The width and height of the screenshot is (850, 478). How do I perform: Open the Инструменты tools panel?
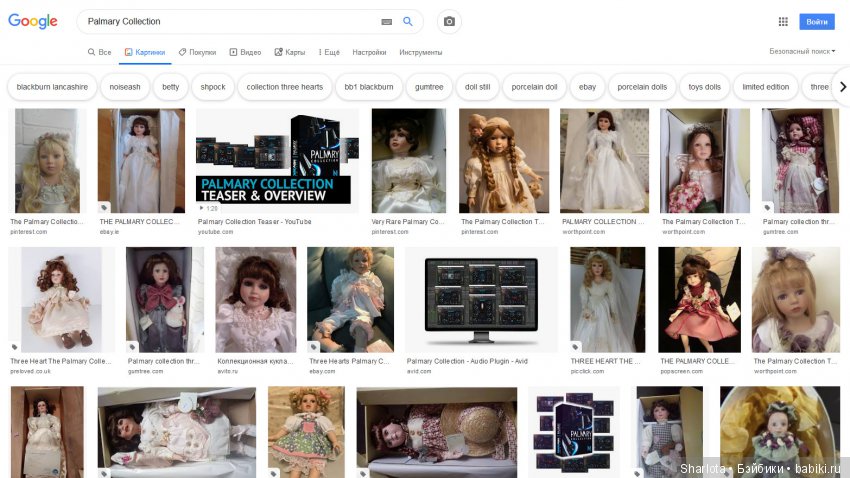[x=420, y=52]
